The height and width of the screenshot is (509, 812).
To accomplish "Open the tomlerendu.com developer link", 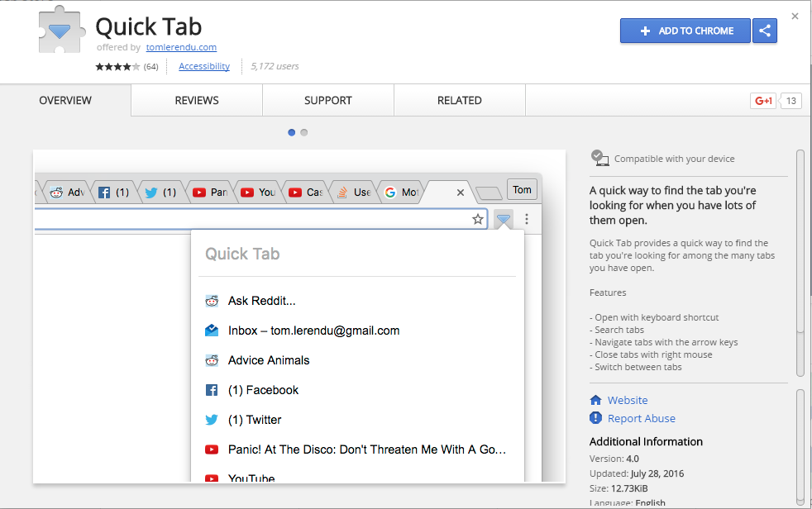I will coord(181,47).
